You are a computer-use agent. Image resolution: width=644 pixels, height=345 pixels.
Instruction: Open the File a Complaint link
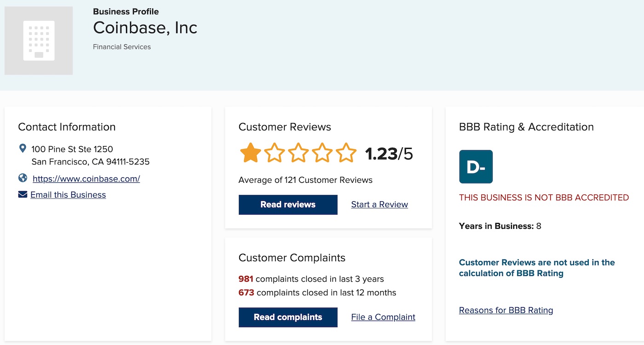(383, 317)
